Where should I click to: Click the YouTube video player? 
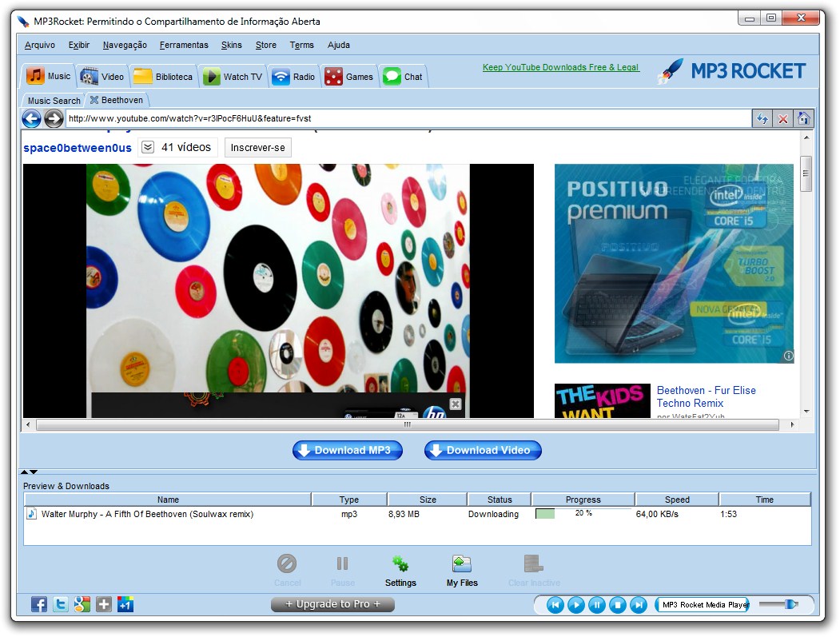[x=278, y=290]
